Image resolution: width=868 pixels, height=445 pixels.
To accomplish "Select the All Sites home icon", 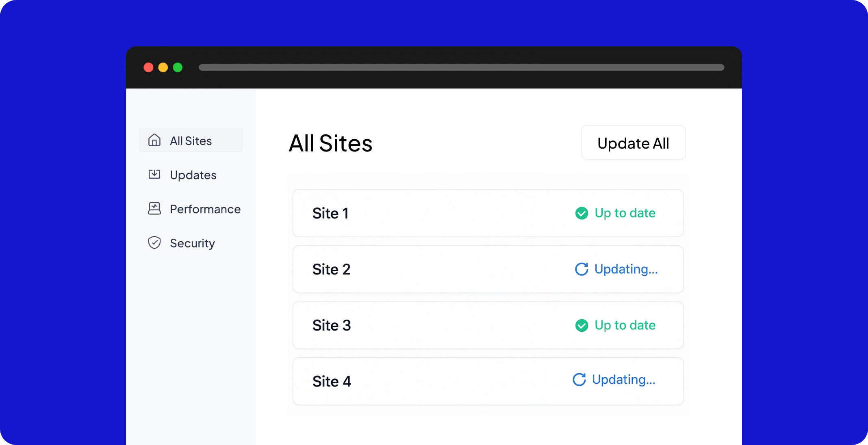I will point(154,140).
